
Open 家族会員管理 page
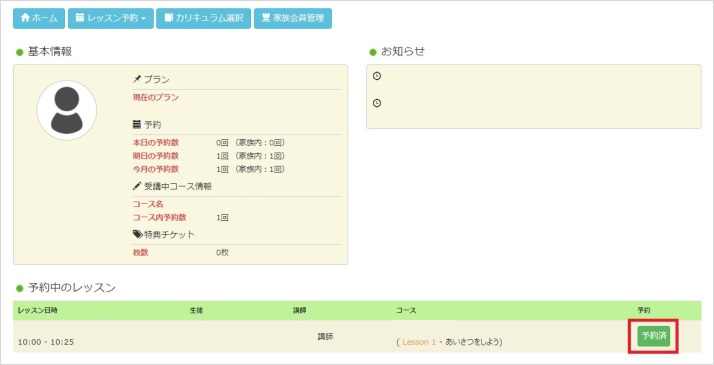tap(293, 18)
